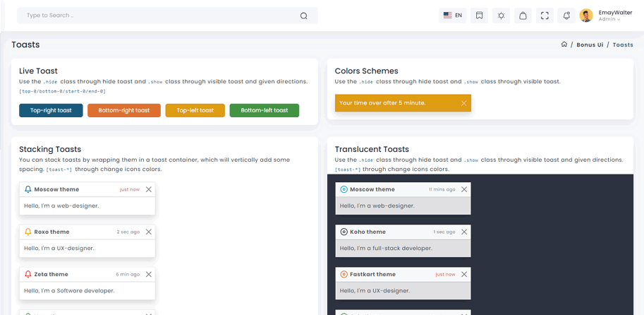Toggle fullscreen mode icon

pos(545,16)
